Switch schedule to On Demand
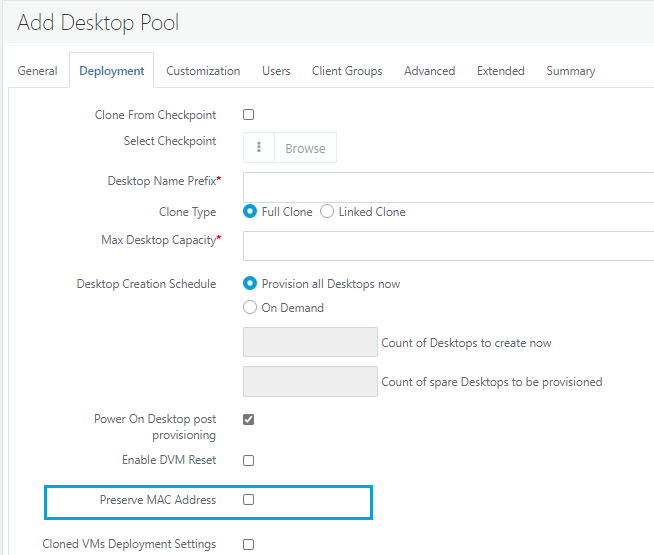 click(x=250, y=307)
